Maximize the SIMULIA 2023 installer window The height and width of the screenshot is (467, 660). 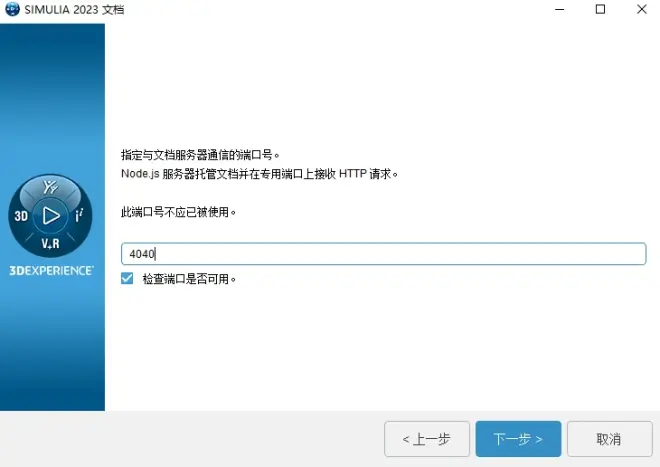pos(600,9)
